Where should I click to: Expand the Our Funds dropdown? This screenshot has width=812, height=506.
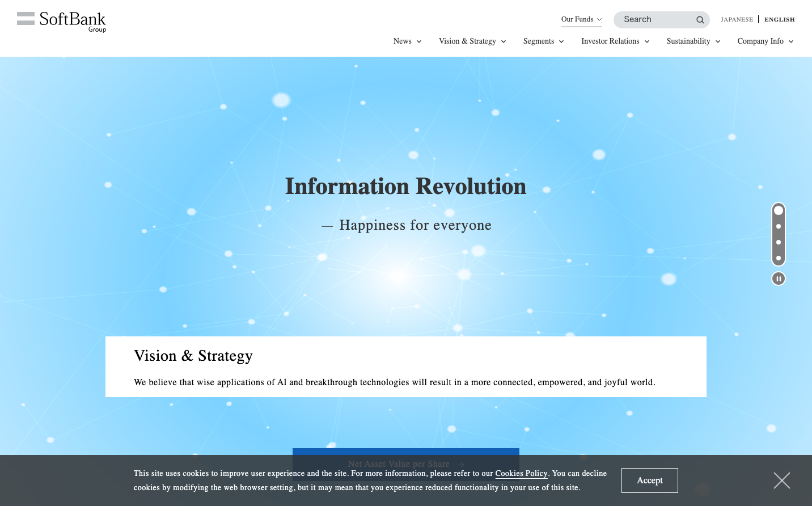point(581,19)
